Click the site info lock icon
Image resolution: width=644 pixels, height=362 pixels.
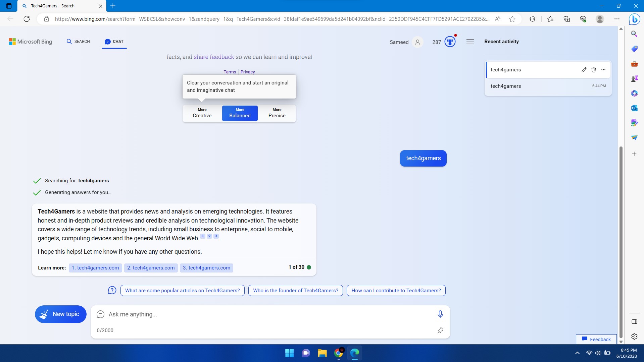[47, 19]
